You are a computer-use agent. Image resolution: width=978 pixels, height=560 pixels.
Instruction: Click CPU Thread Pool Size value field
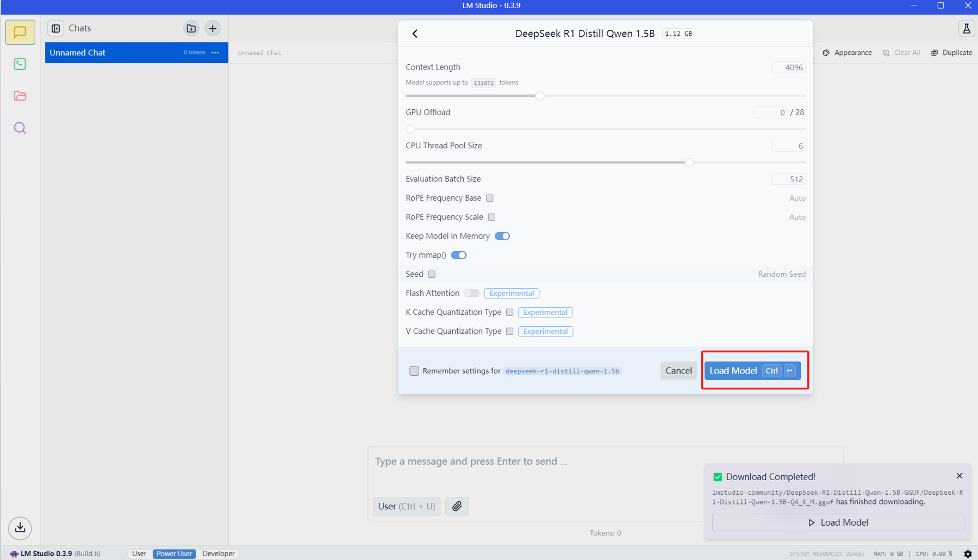788,146
